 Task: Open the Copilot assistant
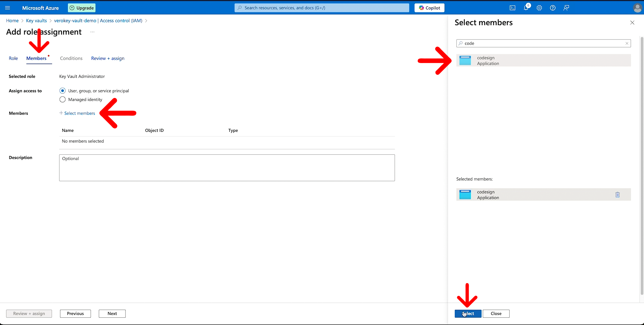coord(429,8)
